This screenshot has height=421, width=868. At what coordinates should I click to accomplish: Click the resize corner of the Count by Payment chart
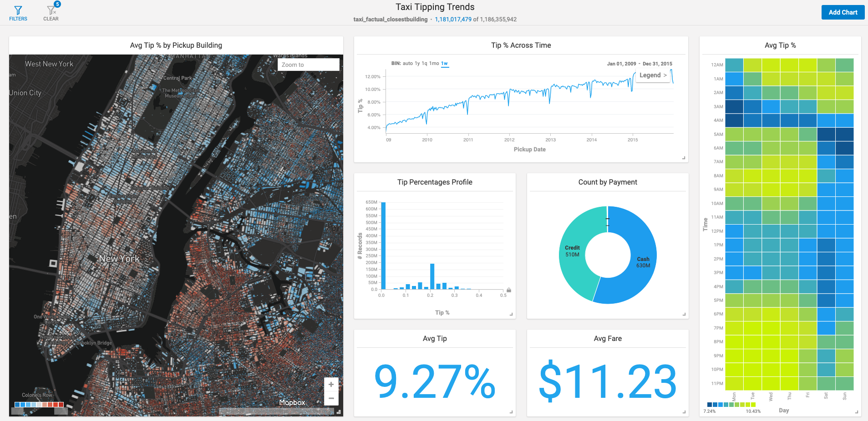coord(683,313)
